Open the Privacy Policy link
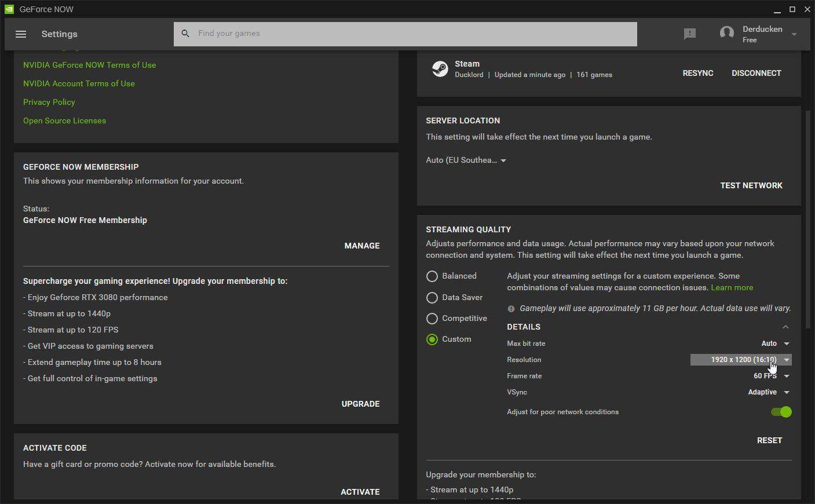This screenshot has height=504, width=815. pyautogui.click(x=49, y=102)
